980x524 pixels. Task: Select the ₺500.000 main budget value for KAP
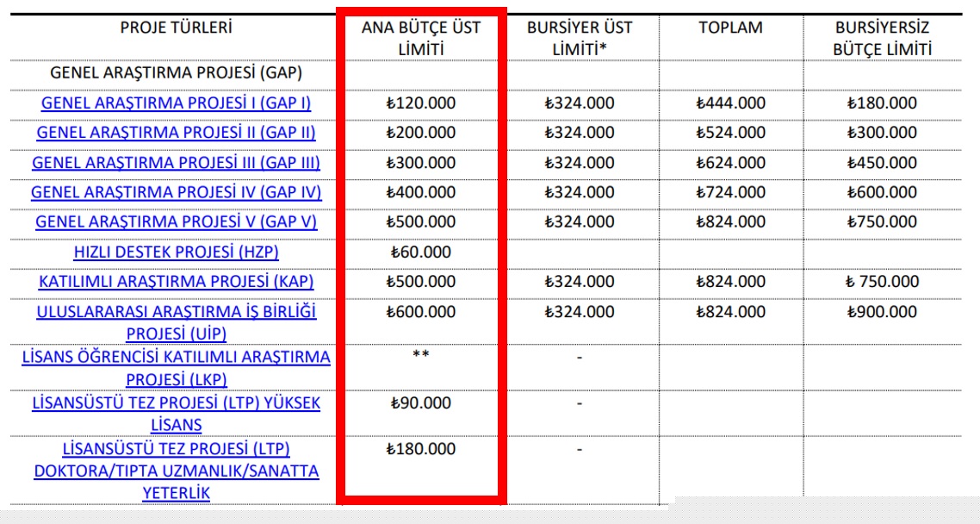click(x=420, y=281)
